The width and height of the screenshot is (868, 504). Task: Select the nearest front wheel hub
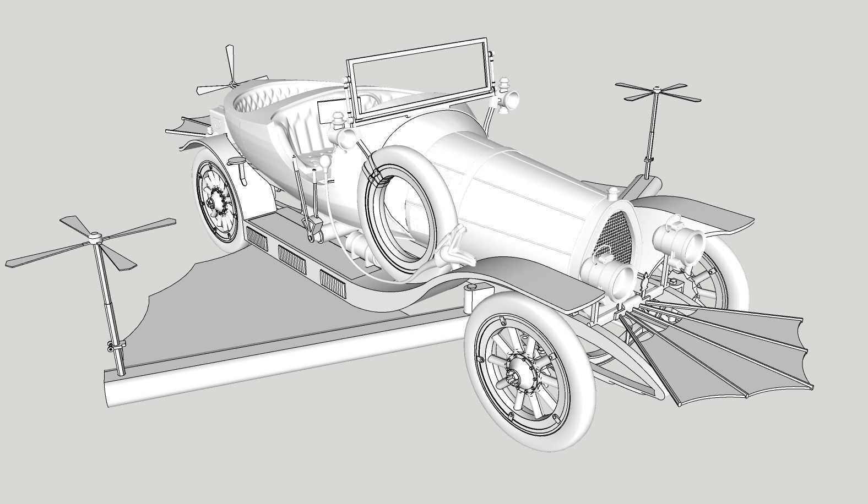tap(520, 375)
